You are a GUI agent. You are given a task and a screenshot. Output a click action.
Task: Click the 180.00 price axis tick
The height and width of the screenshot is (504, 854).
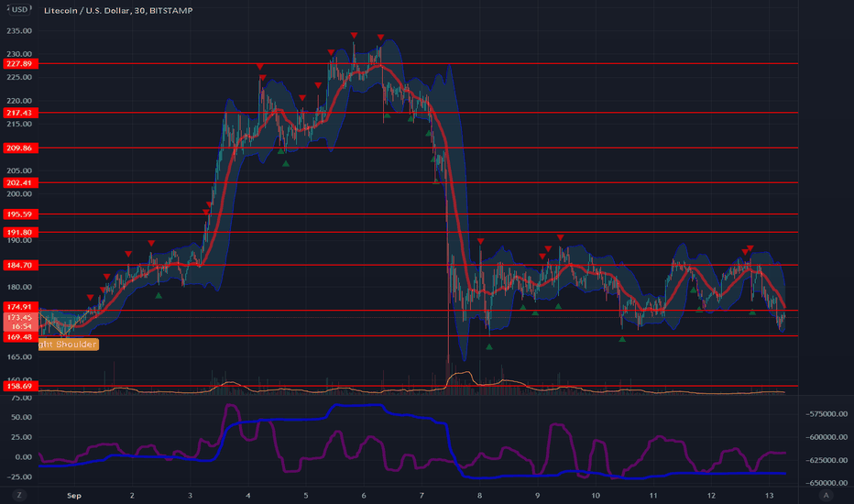click(19, 287)
